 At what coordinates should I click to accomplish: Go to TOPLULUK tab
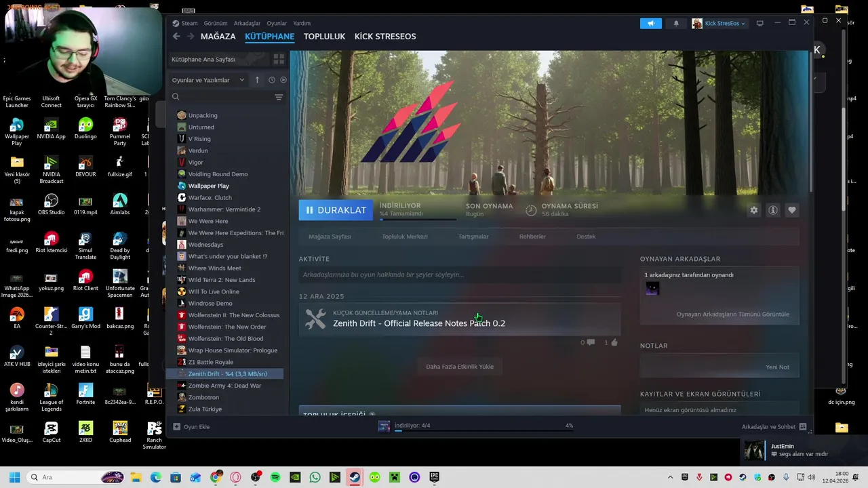[324, 37]
